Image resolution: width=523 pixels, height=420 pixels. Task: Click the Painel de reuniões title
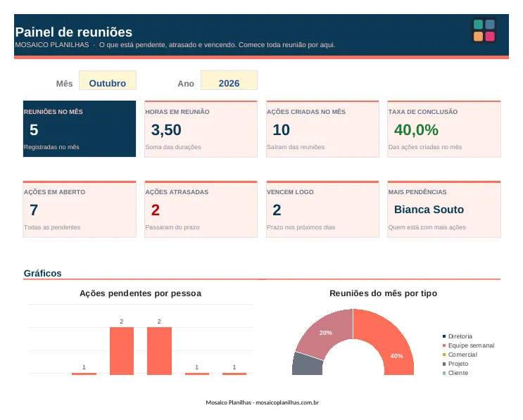[74, 32]
